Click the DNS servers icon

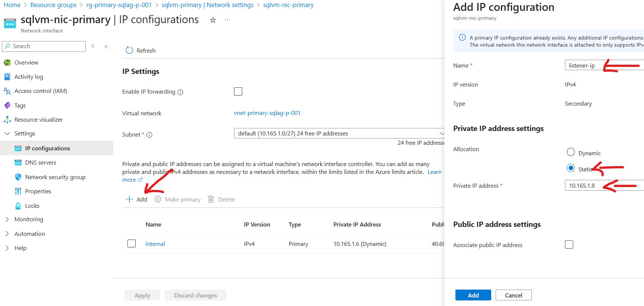click(18, 163)
